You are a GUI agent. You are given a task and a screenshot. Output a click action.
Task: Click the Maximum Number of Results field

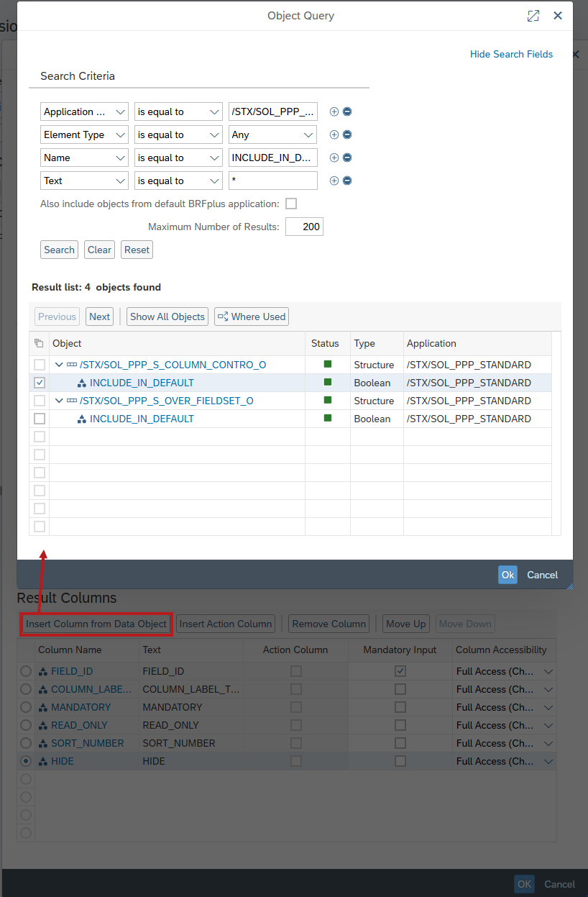(303, 227)
